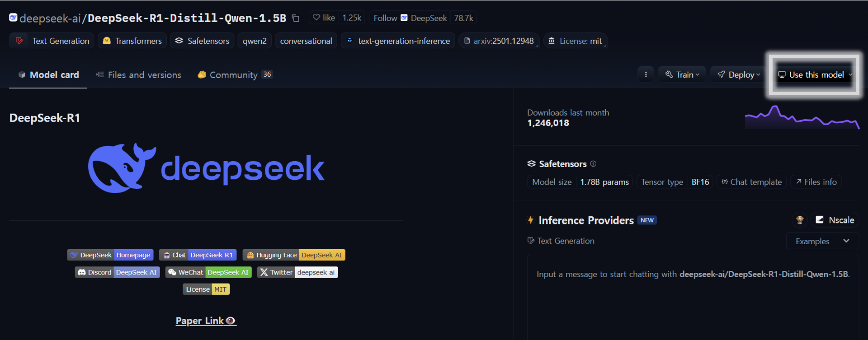Open the Twitter deepseek ai badge
The width and height of the screenshot is (868, 340).
(x=297, y=272)
